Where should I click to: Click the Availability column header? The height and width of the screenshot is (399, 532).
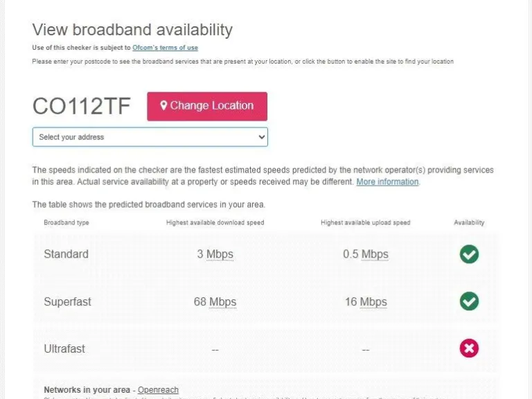(x=469, y=223)
